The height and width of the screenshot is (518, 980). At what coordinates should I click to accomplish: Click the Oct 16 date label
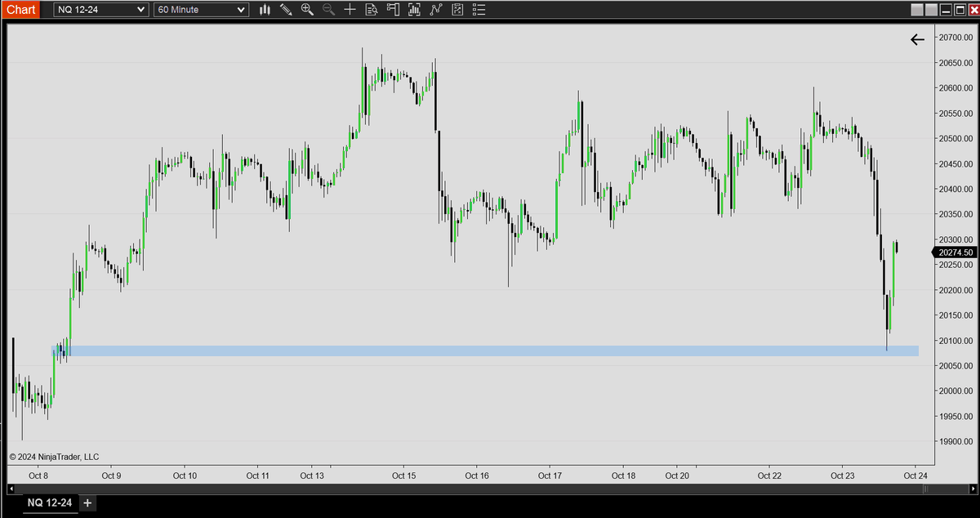coord(477,475)
